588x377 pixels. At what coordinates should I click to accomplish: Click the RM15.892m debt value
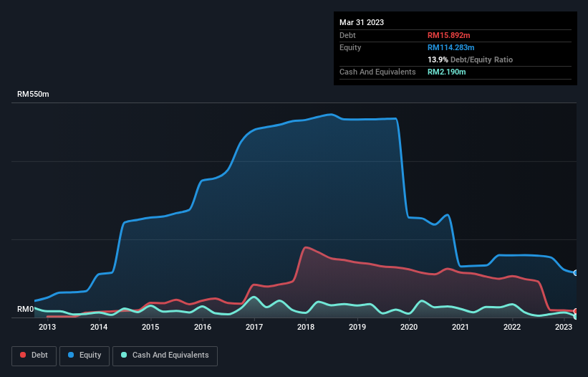click(449, 35)
